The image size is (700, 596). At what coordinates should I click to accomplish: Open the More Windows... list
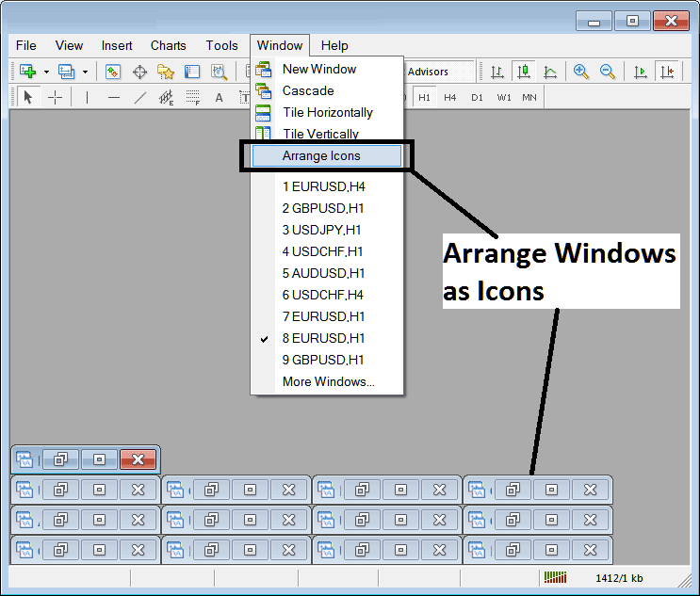(328, 381)
